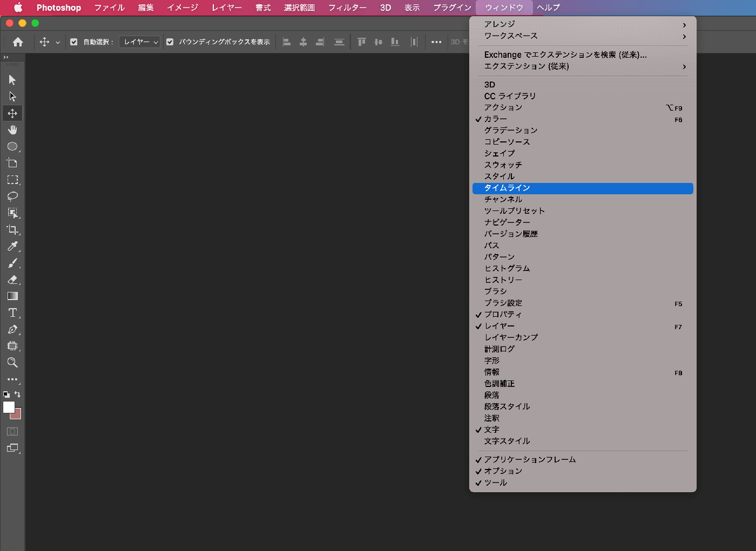This screenshot has width=756, height=551.
Task: Open the ファイル menu
Action: point(110,8)
